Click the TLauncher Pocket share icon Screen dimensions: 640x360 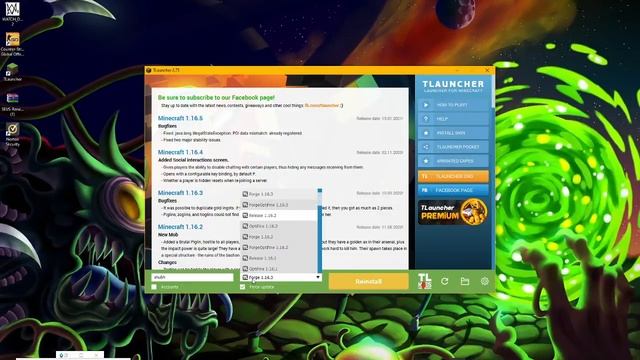point(426,147)
